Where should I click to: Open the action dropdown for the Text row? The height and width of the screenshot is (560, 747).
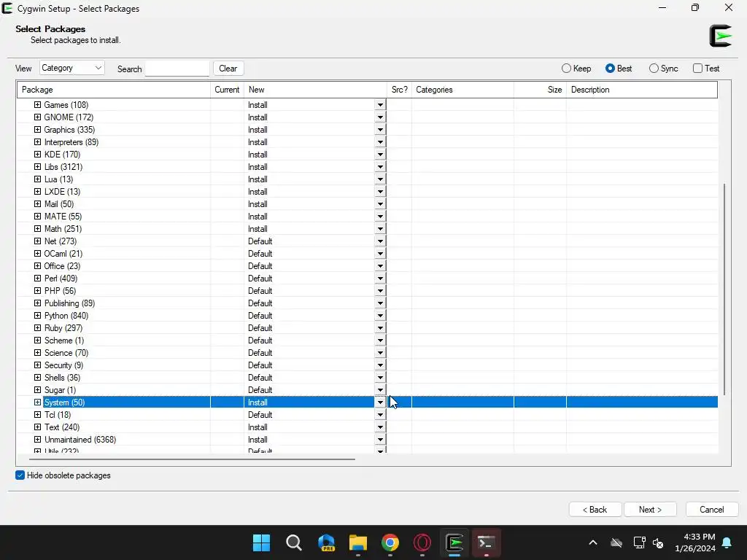[x=380, y=427]
